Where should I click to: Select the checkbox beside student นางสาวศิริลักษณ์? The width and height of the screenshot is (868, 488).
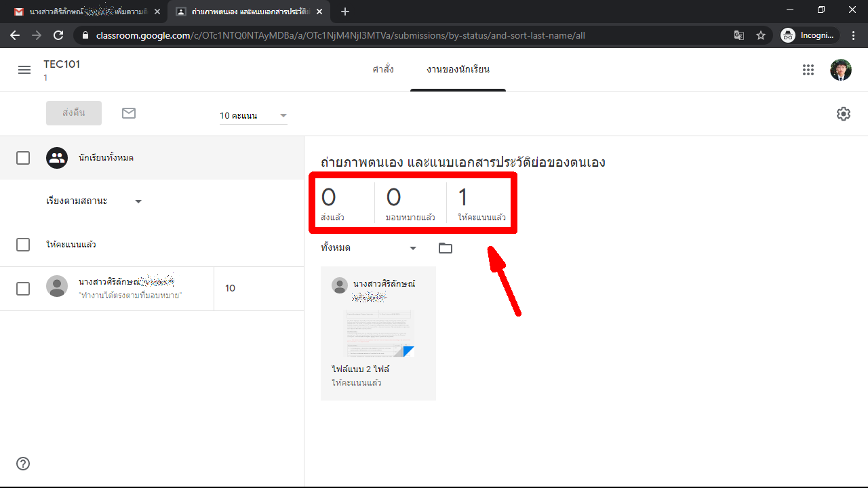(x=23, y=289)
